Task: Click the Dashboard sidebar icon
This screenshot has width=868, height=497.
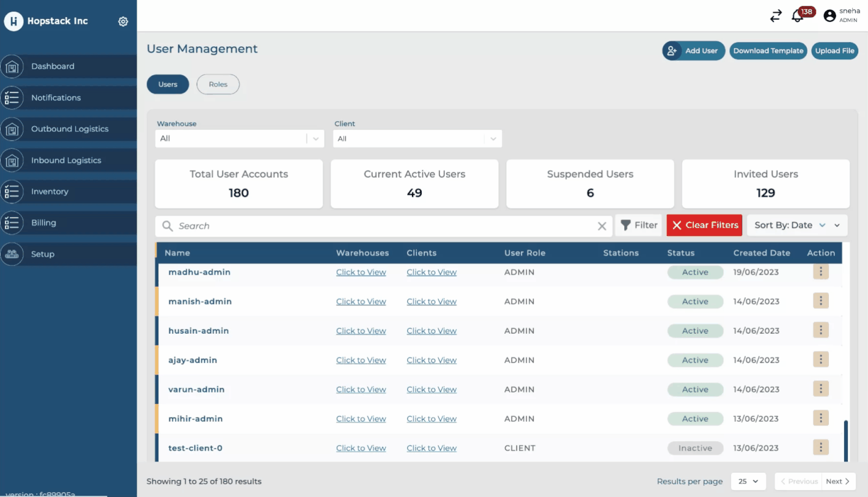Action: (12, 67)
